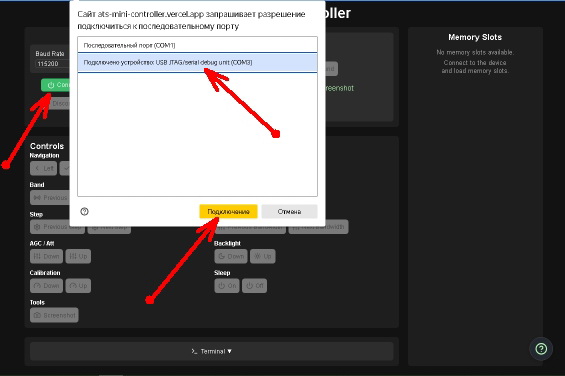The width and height of the screenshot is (565, 376).
Task: Open the round help icon at page corner
Action: click(541, 349)
